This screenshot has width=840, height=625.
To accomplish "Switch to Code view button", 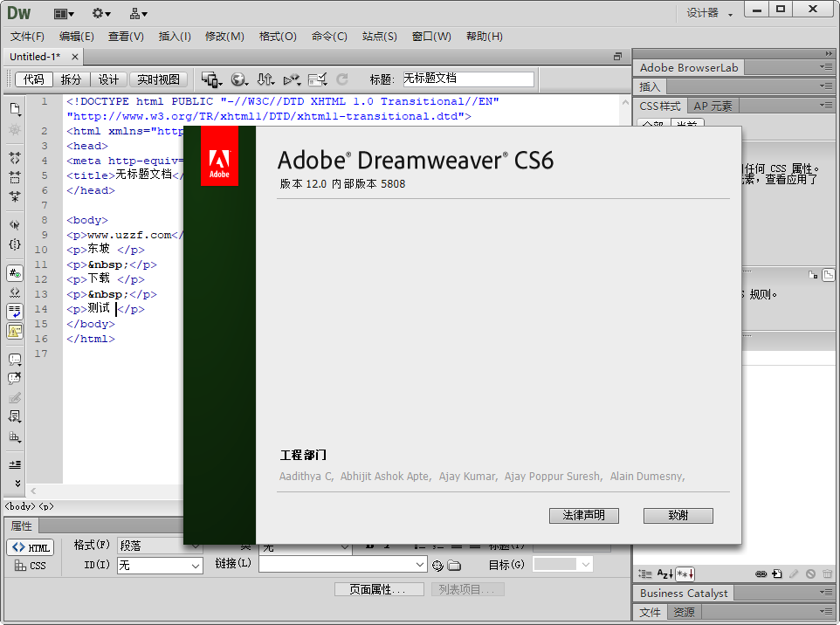I will pyautogui.click(x=33, y=79).
